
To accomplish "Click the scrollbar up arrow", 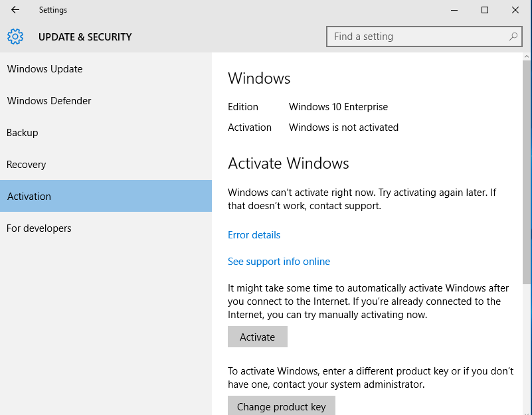I will [x=527, y=56].
